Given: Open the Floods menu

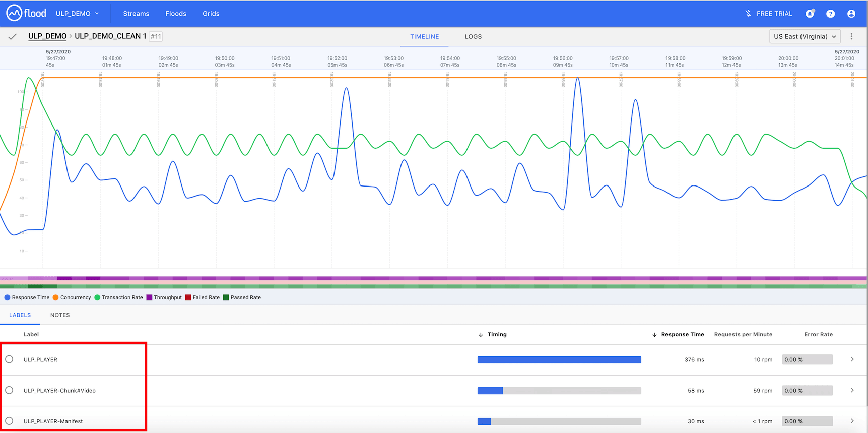Looking at the screenshot, I should 176,14.
